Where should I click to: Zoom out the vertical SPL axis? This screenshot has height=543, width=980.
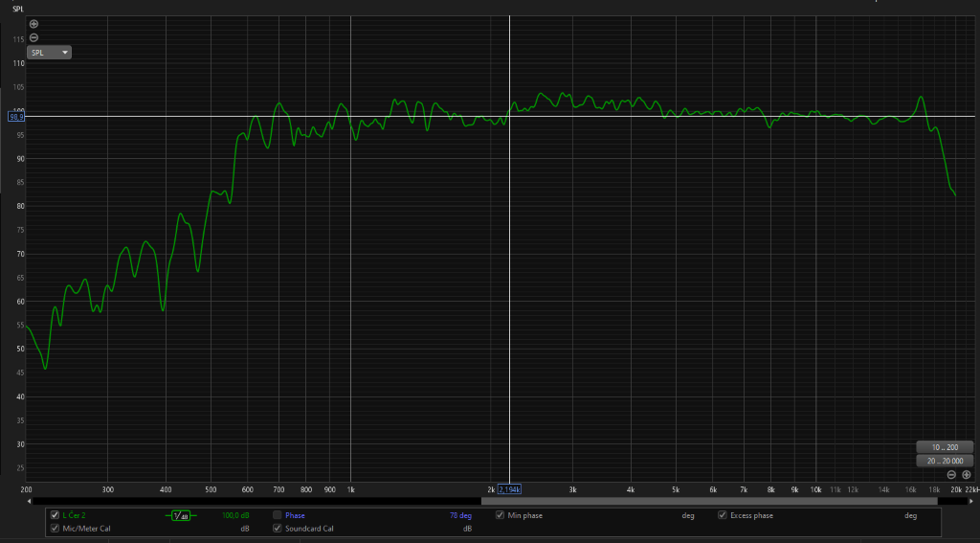click(33, 37)
